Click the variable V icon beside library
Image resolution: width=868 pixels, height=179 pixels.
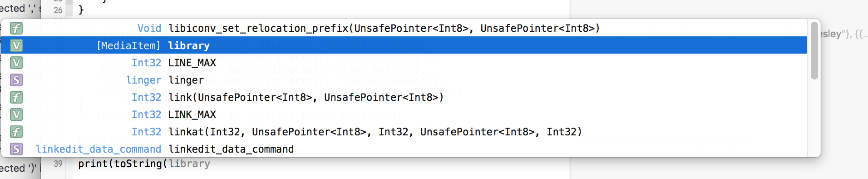click(16, 45)
